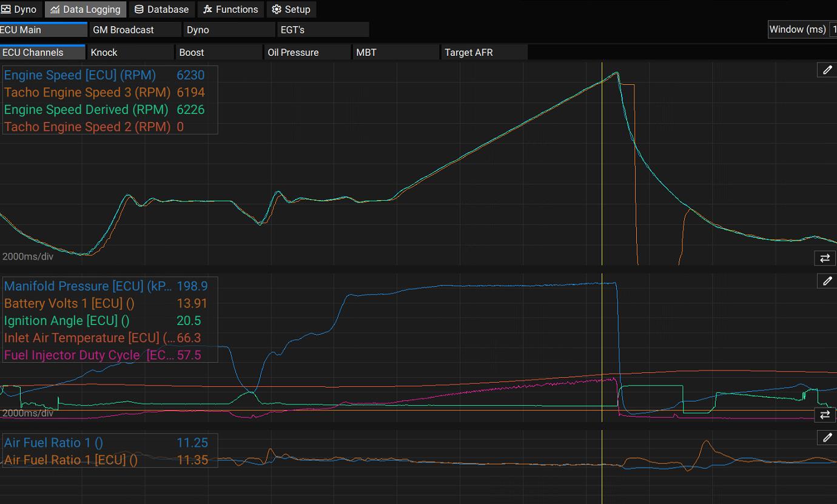Switch to the Dyno page tab
The image size is (837, 504).
click(x=229, y=30)
